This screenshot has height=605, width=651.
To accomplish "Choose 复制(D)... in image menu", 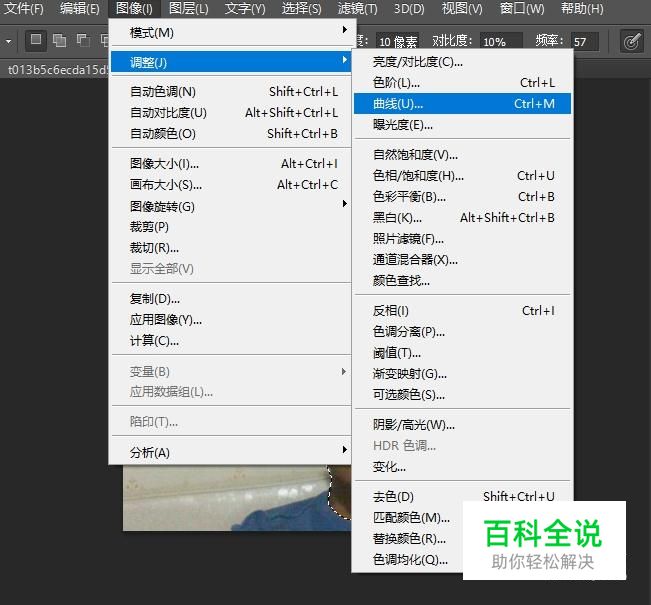I will click(x=231, y=299).
